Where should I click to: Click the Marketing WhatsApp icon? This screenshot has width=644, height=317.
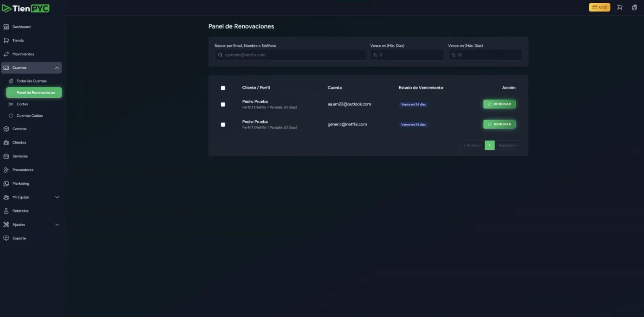6,184
